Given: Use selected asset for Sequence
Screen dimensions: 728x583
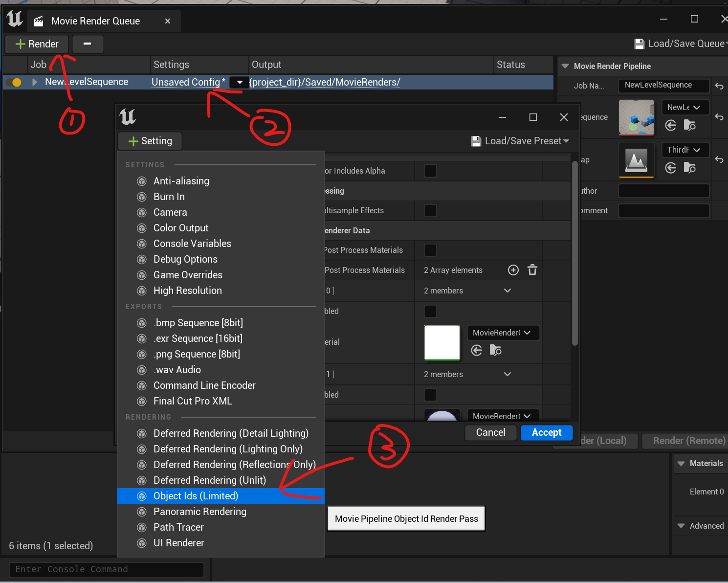Looking at the screenshot, I should click(x=671, y=125).
